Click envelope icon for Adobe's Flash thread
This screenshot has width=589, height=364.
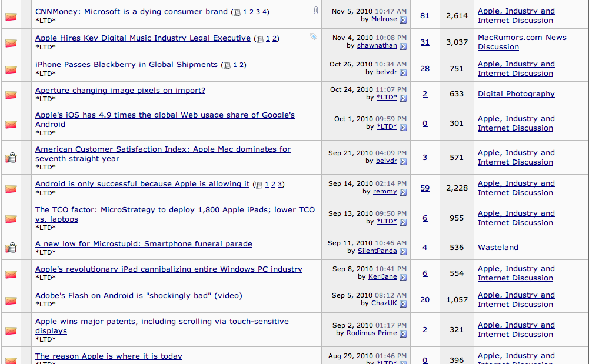pos(11,300)
